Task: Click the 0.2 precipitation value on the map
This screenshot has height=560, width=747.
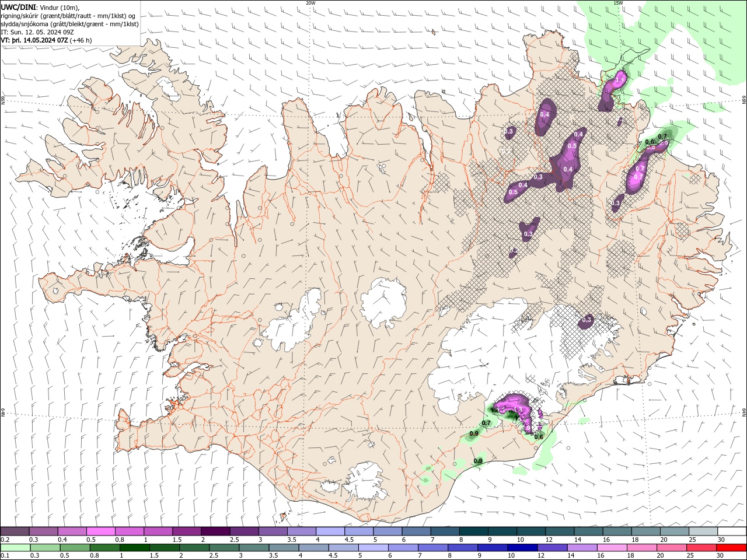Action: coord(513,251)
